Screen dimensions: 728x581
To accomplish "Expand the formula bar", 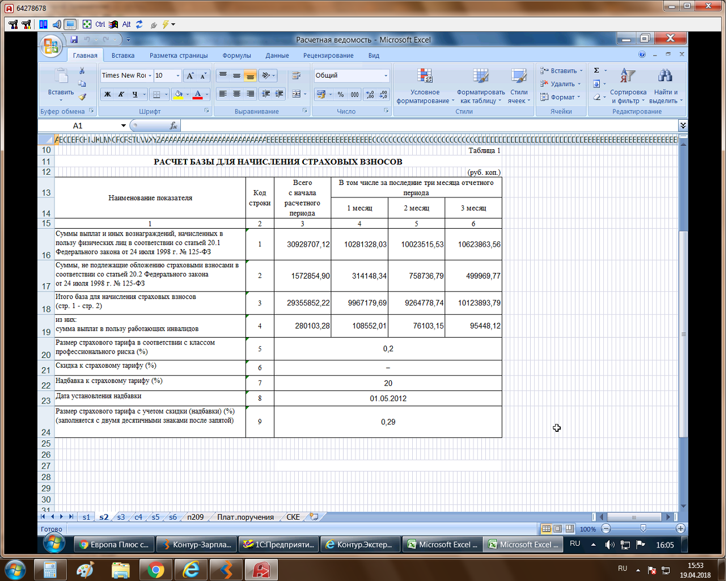I will pos(683,125).
